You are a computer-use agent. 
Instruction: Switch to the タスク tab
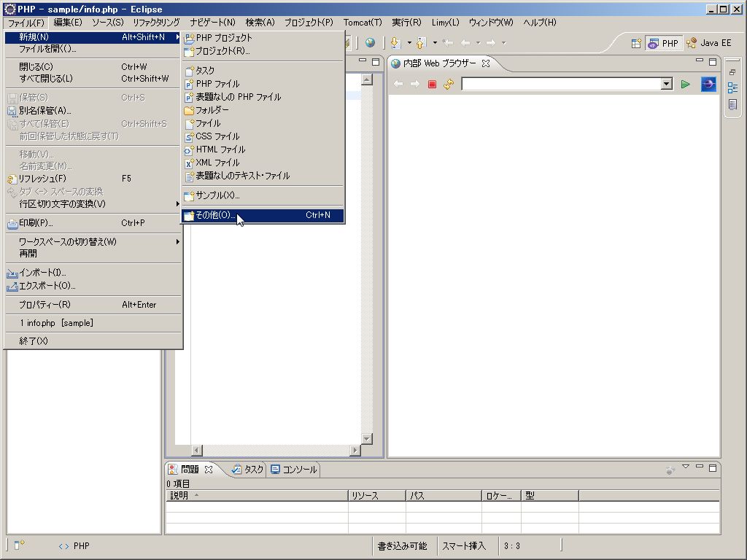[247, 470]
